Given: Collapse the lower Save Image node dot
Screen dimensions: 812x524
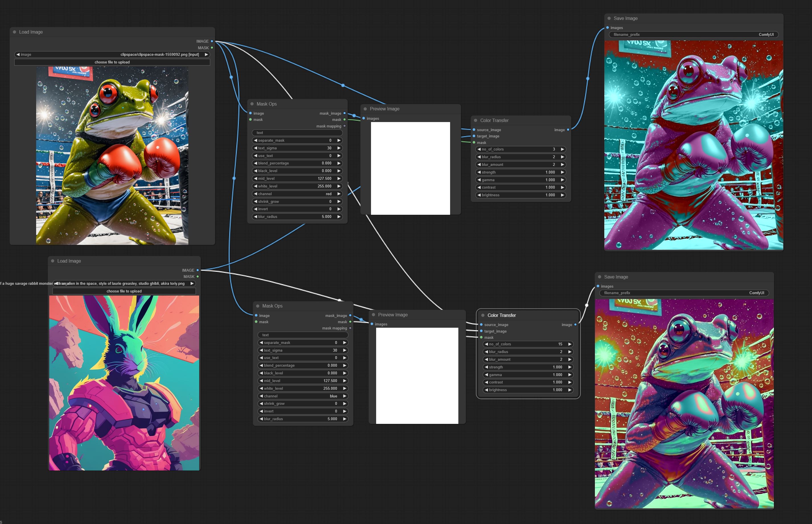Looking at the screenshot, I should [x=600, y=277].
